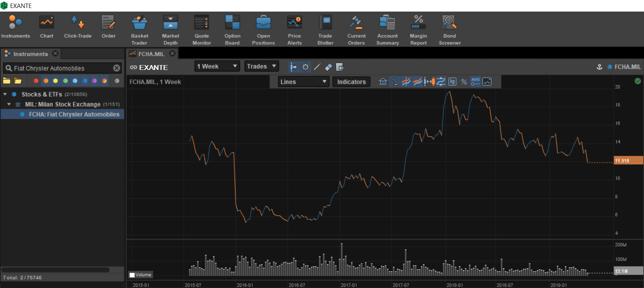Click the instrument search input field

[62, 68]
